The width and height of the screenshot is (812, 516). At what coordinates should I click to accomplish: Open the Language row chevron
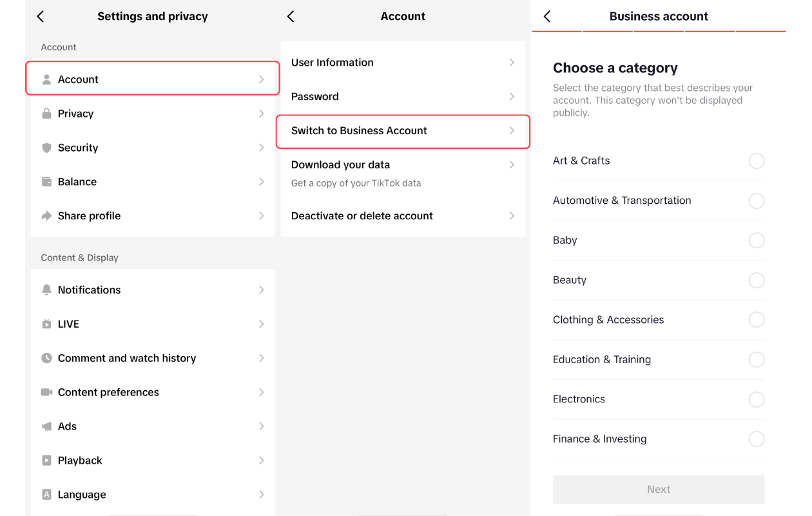262,495
